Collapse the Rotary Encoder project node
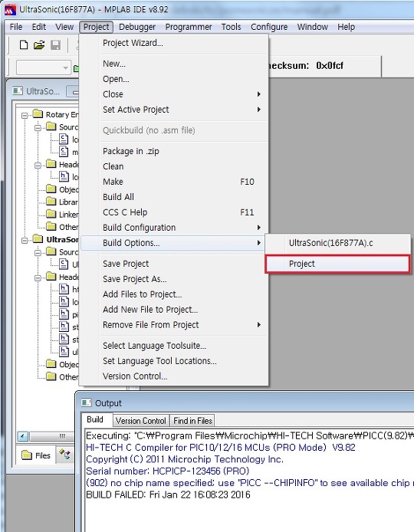414x532 pixels. point(25,115)
